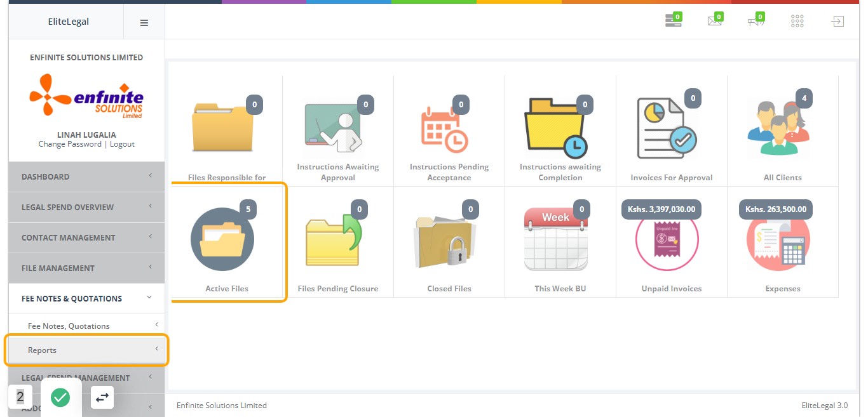This screenshot has width=868, height=417.
Task: Expand LEGAL SPEND MANAGEMENT menu
Action: click(86, 377)
